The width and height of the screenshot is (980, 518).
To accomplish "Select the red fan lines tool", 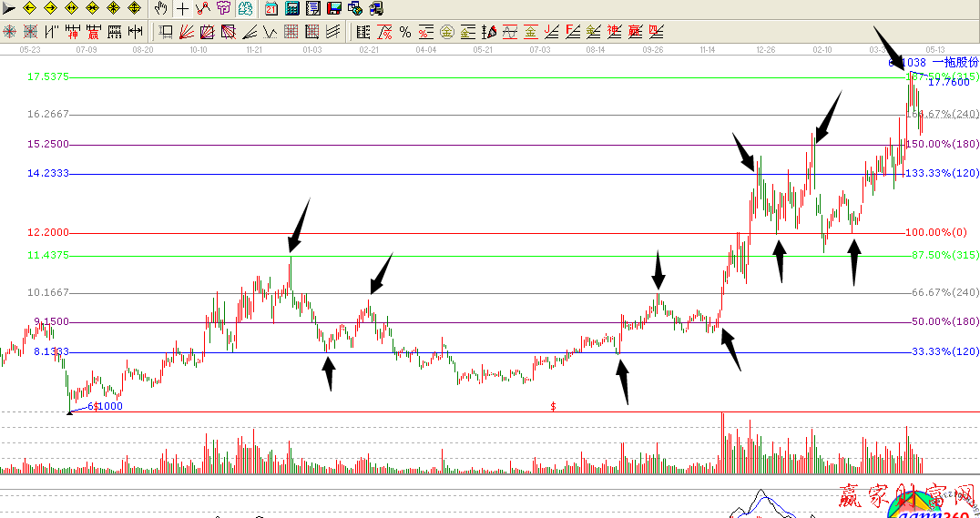I will 187,32.
